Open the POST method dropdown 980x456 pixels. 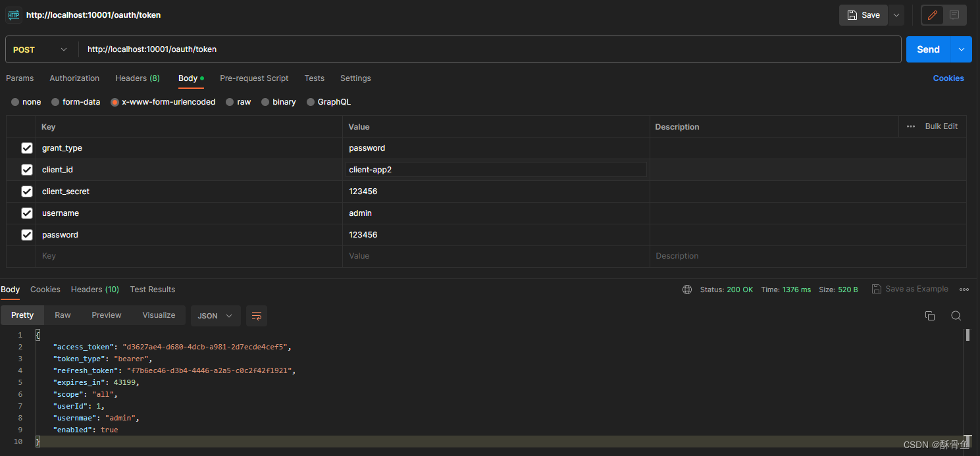[41, 49]
